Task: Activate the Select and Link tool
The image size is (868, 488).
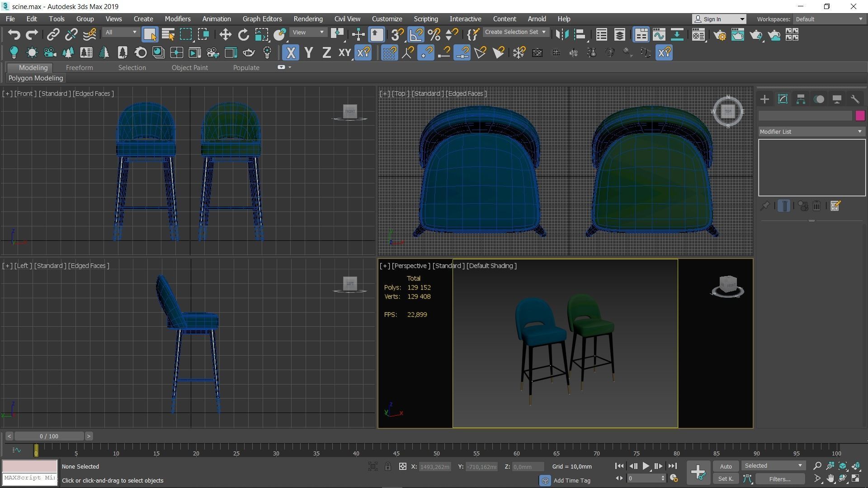Action: point(53,35)
